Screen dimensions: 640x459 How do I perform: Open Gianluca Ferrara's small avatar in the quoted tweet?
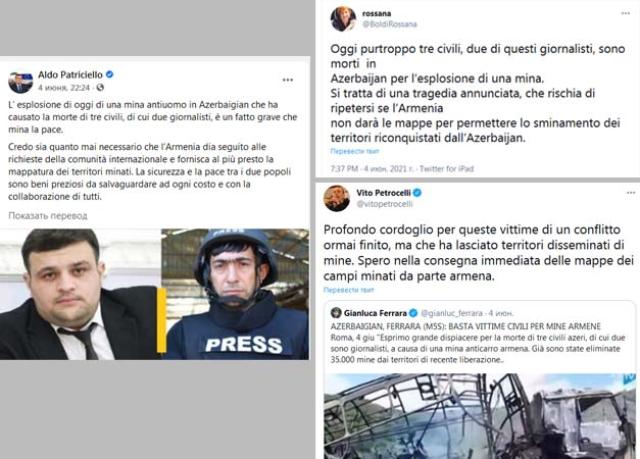[336, 313]
